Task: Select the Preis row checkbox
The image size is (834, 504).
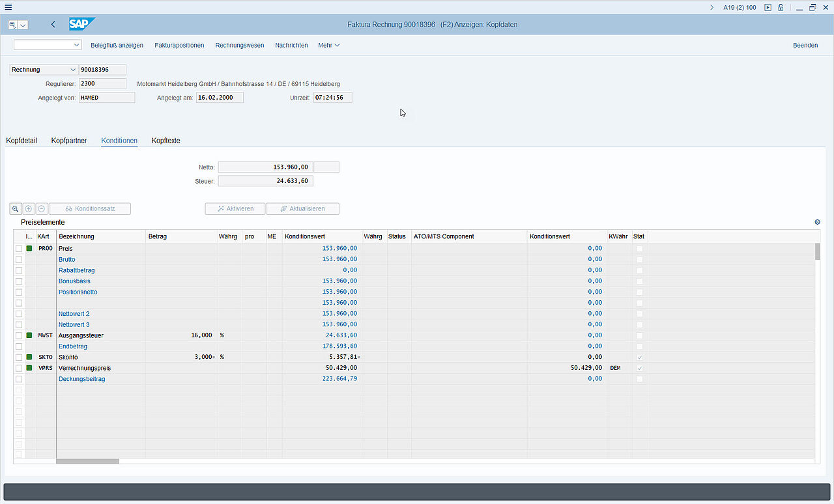Action: coord(19,249)
